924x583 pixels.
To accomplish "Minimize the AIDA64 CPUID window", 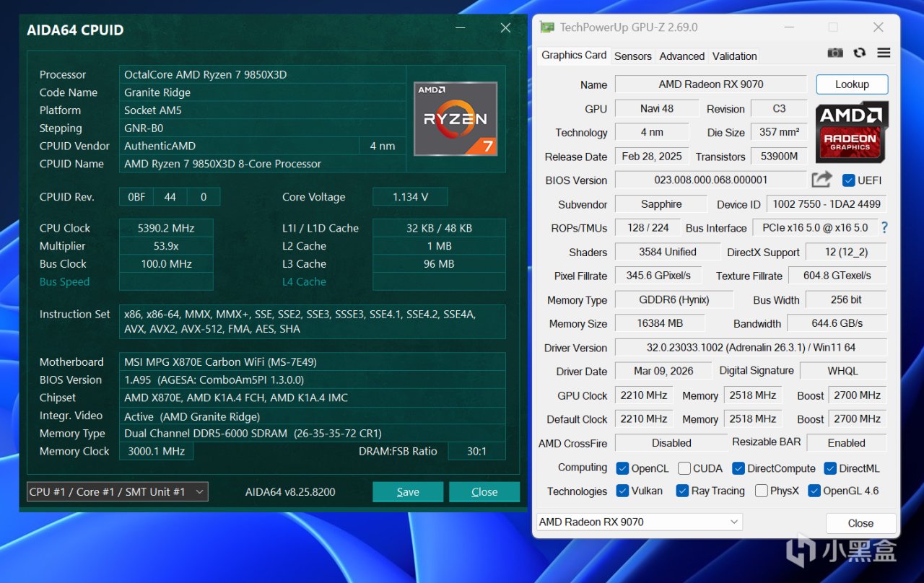I will (x=461, y=28).
